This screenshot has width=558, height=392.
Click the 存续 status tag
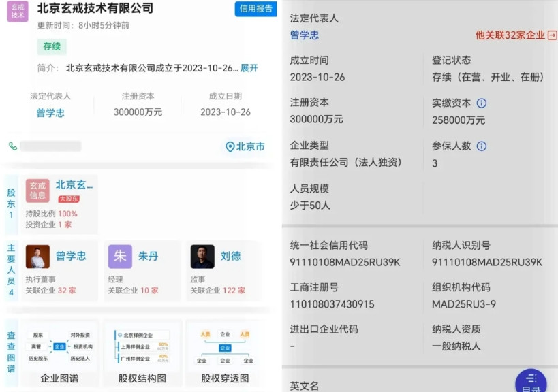[x=52, y=46]
